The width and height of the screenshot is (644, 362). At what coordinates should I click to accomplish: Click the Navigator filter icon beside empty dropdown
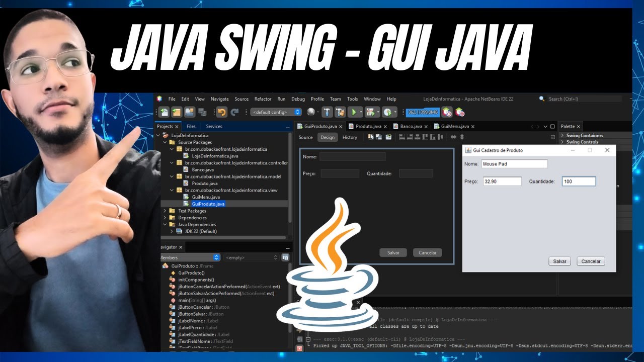click(285, 257)
